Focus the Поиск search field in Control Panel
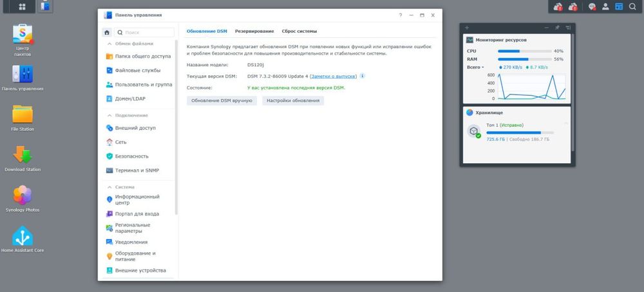 pyautogui.click(x=144, y=32)
